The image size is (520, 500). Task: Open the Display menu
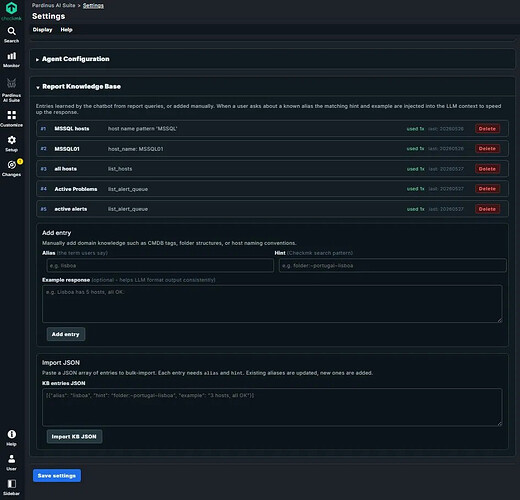coord(42,30)
